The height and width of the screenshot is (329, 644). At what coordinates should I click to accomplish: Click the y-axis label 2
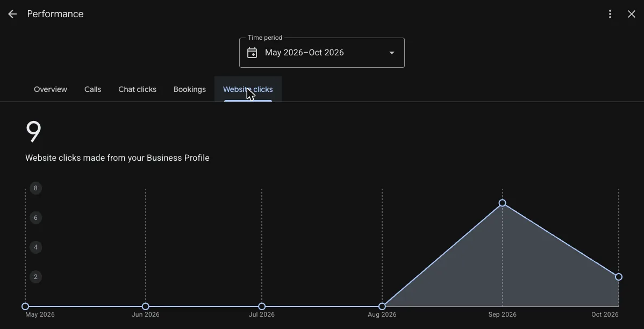35,277
